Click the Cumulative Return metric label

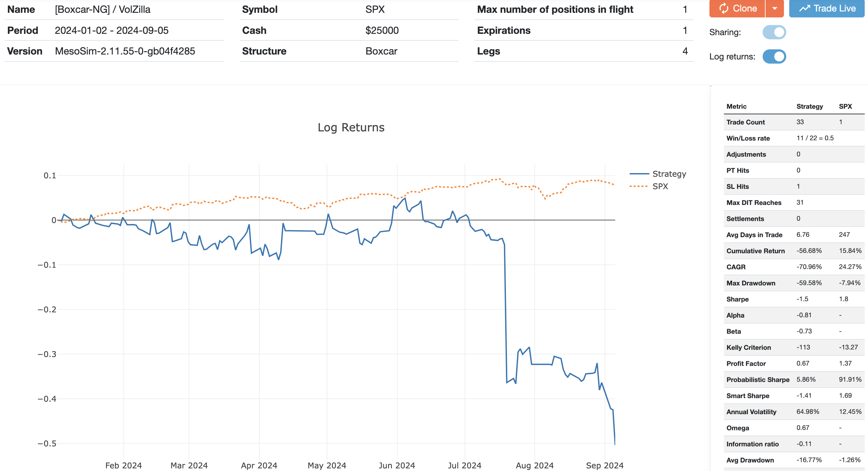pos(755,251)
